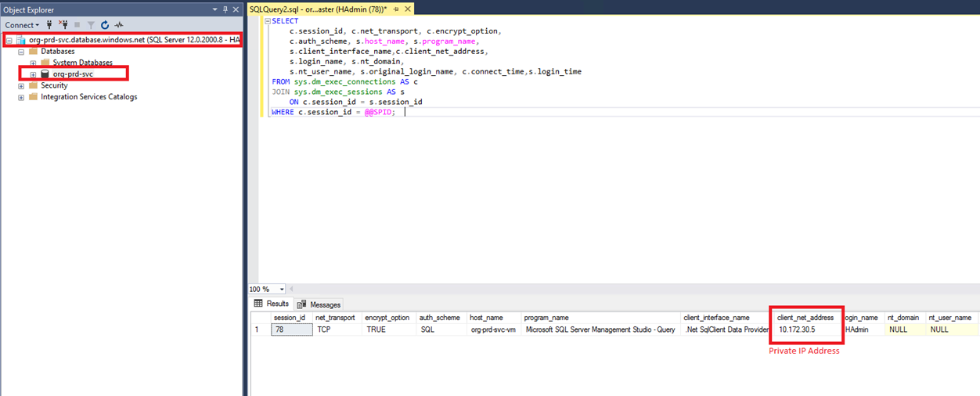
Task: Collapse the org-prd-svc.database.windows.net server node
Action: coord(9,39)
